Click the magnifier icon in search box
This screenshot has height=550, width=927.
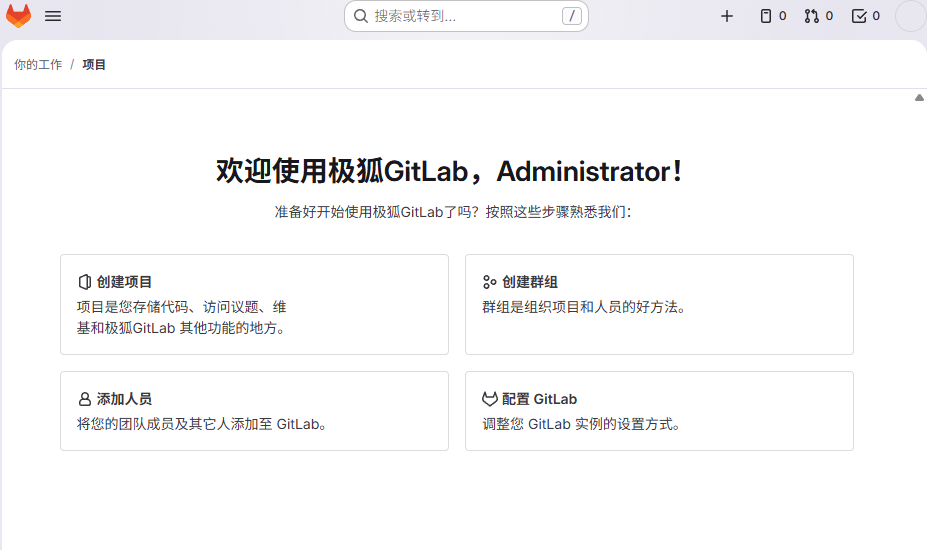point(361,16)
